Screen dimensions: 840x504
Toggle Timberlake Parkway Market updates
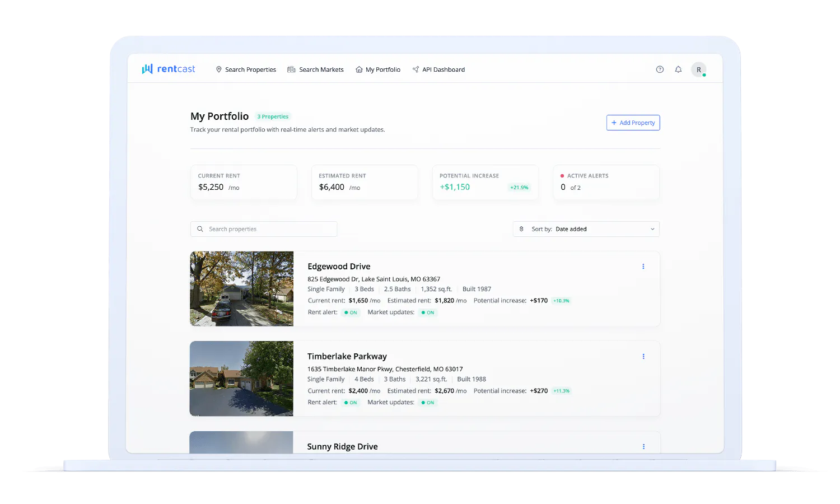(x=428, y=403)
